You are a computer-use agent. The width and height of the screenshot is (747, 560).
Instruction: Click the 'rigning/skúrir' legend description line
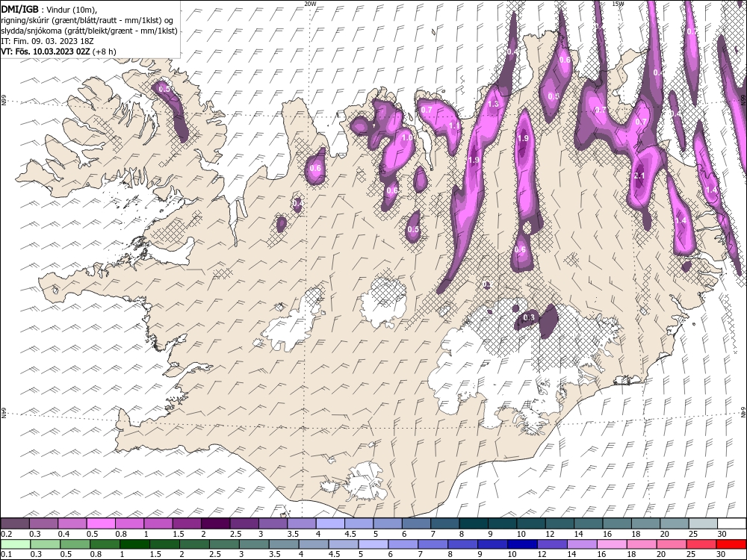(88, 20)
